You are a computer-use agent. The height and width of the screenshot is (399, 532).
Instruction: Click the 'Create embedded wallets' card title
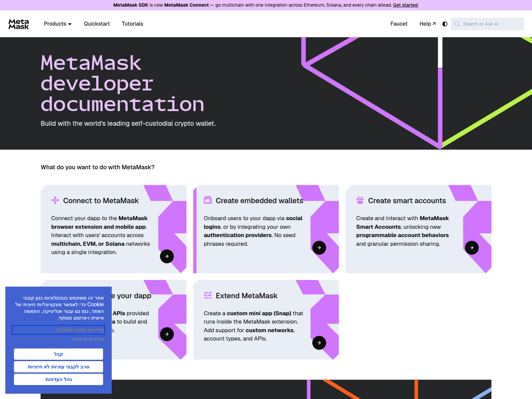259,200
